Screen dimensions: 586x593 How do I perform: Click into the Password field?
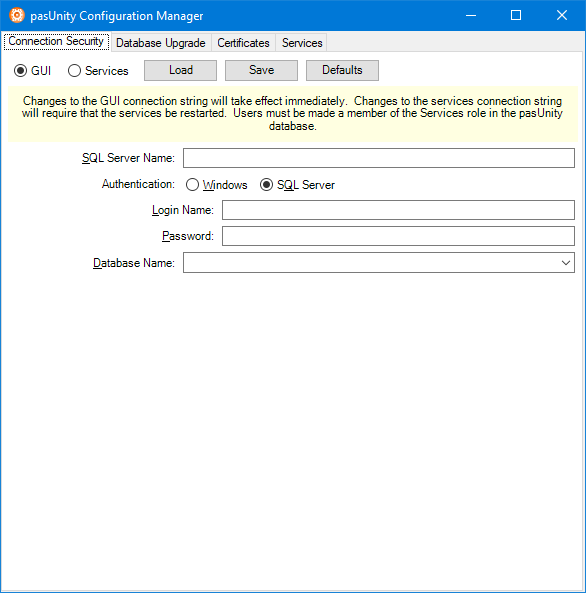[x=398, y=236]
